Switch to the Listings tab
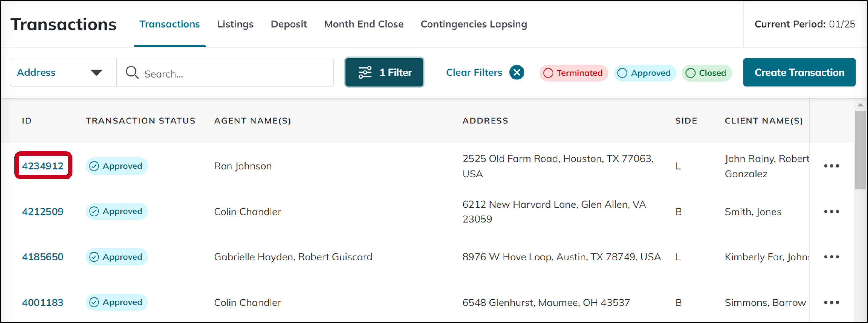The width and height of the screenshot is (868, 323). point(235,24)
